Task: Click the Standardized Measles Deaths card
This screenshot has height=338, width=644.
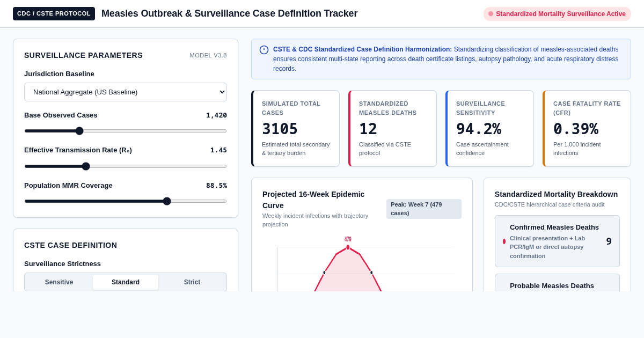Action: (x=392, y=128)
